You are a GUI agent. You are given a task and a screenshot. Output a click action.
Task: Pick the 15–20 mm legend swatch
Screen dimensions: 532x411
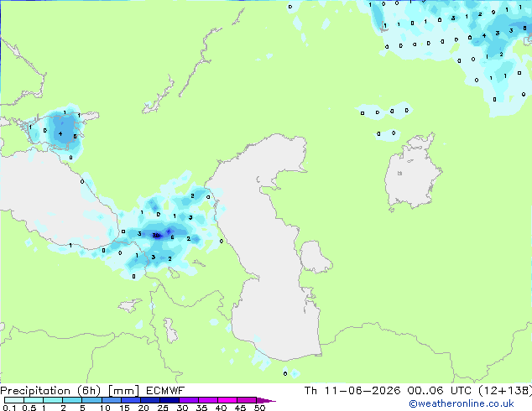130,400
